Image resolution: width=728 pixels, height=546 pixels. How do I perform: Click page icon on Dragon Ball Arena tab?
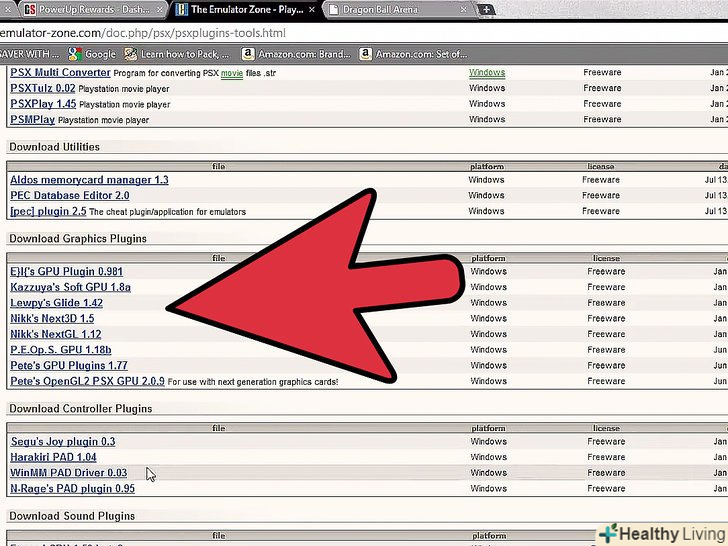pos(333,9)
